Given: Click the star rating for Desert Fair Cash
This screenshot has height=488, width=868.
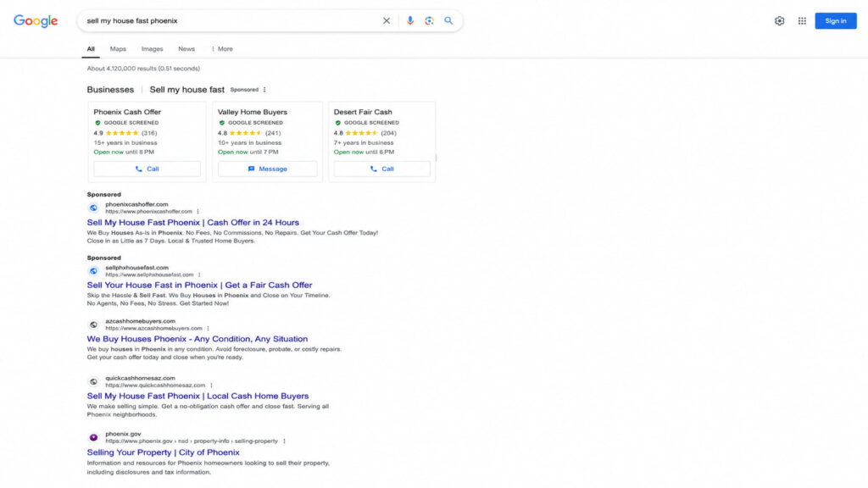Looking at the screenshot, I should (361, 133).
